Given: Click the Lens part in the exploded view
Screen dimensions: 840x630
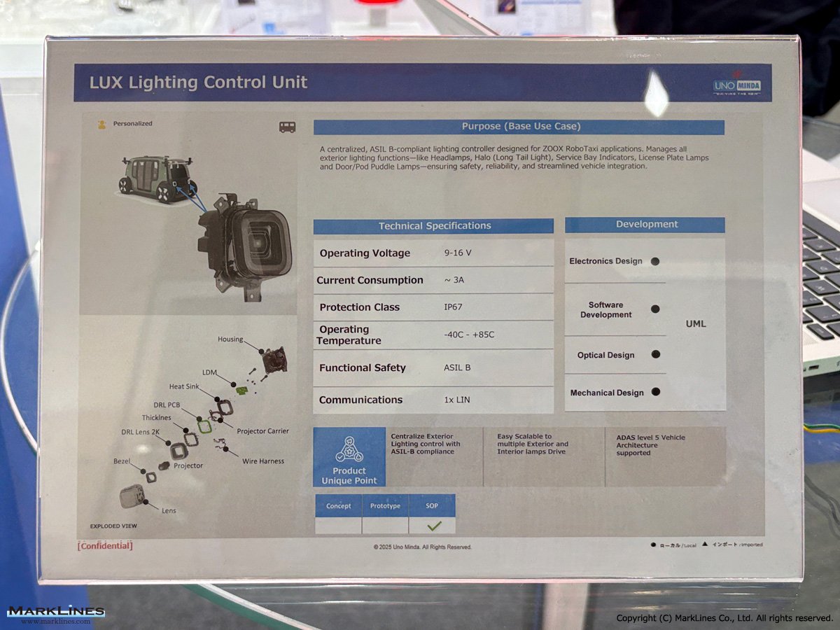Looking at the screenshot, I should point(132,496).
